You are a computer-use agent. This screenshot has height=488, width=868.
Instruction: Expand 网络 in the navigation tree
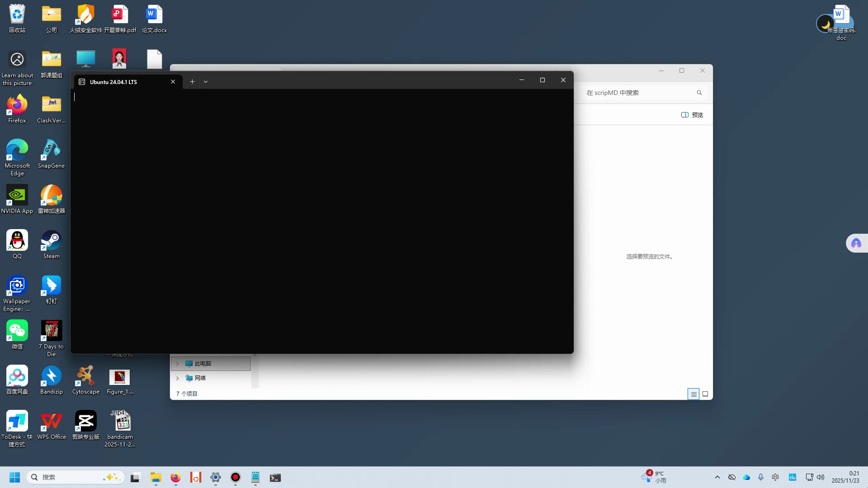[177, 378]
